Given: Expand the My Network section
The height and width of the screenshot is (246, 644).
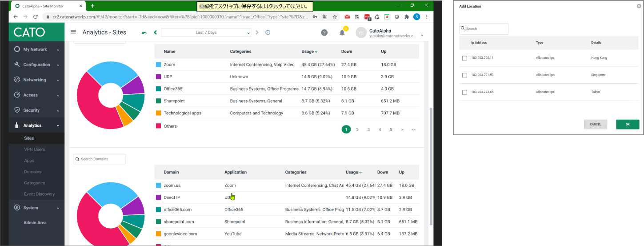Looking at the screenshot, I should [x=58, y=50].
